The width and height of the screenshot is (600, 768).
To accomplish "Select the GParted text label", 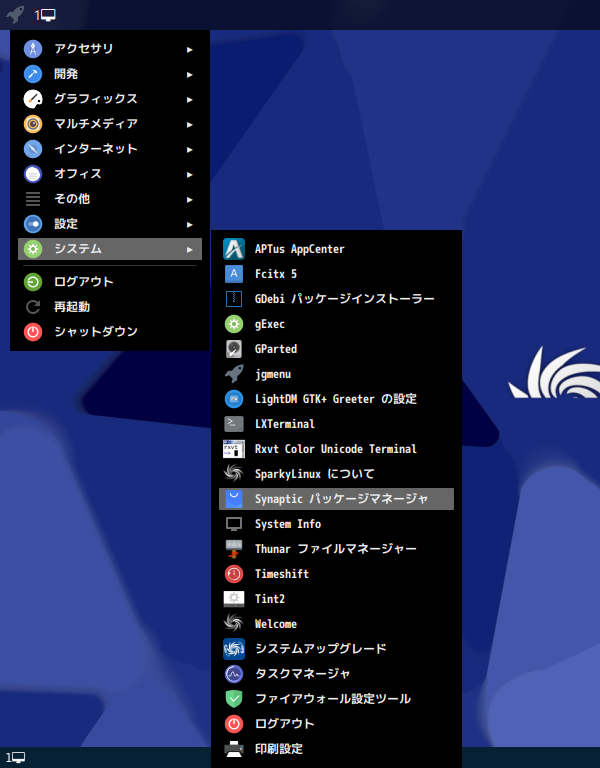I will [276, 349].
